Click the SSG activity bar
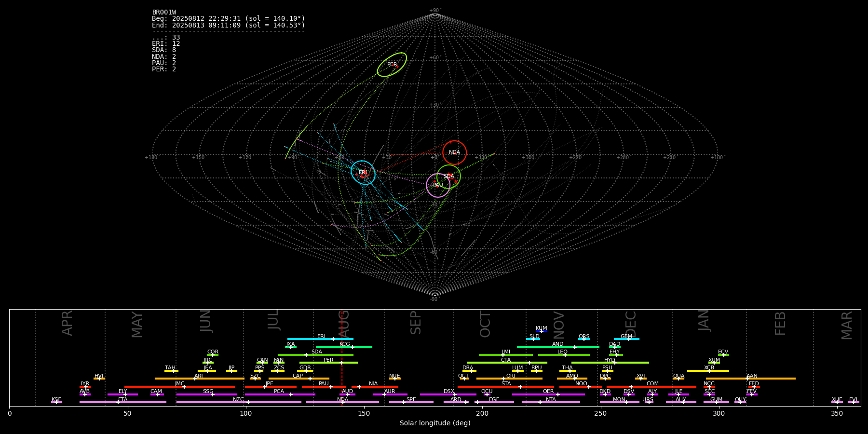Screen dimensions: 868x434 coord(206,394)
